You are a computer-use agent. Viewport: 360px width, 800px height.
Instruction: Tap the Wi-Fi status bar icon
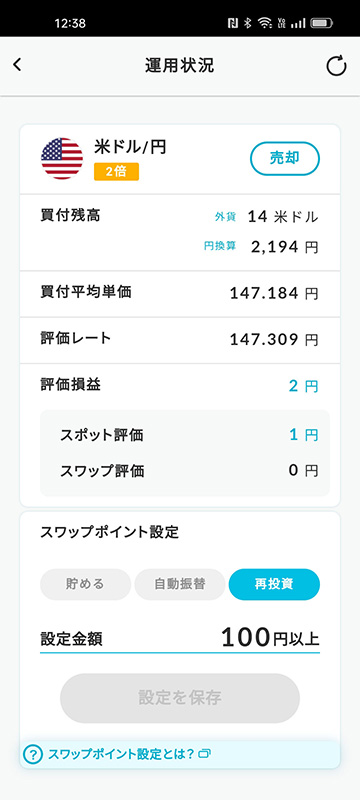[264, 22]
